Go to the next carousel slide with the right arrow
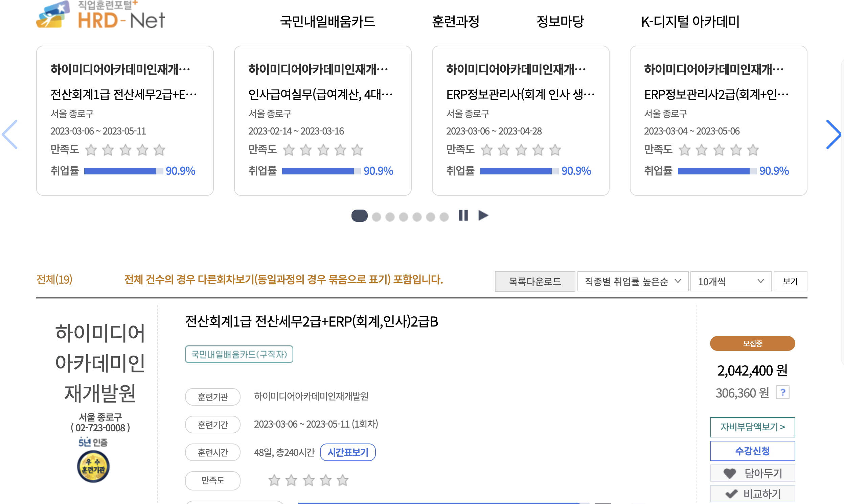Image resolution: width=844 pixels, height=504 pixels. (x=833, y=134)
